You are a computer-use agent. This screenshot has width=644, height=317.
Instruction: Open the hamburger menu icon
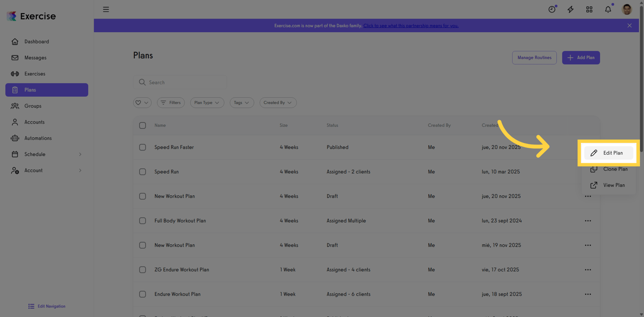106,9
